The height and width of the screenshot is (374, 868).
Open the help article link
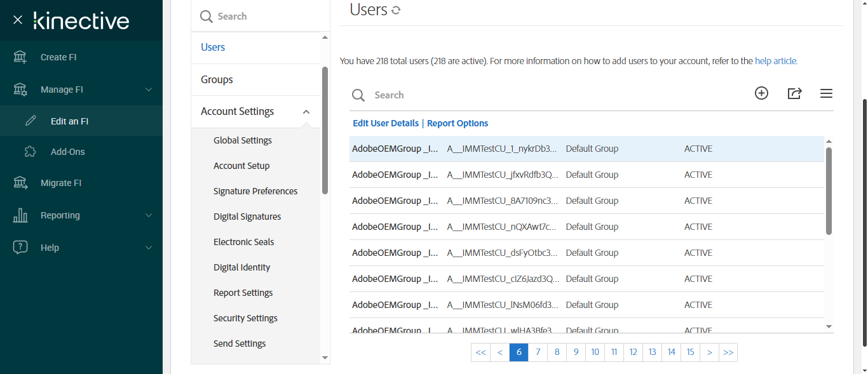tap(776, 61)
